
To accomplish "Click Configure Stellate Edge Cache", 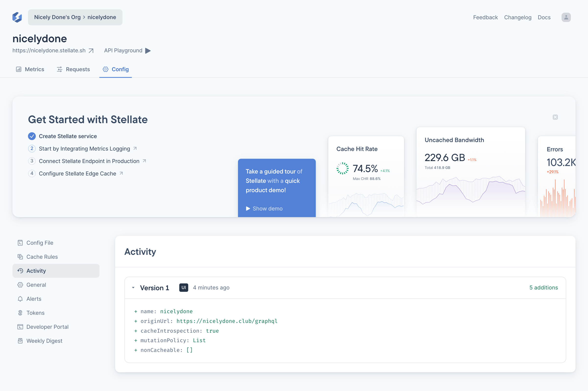I will [x=77, y=174].
